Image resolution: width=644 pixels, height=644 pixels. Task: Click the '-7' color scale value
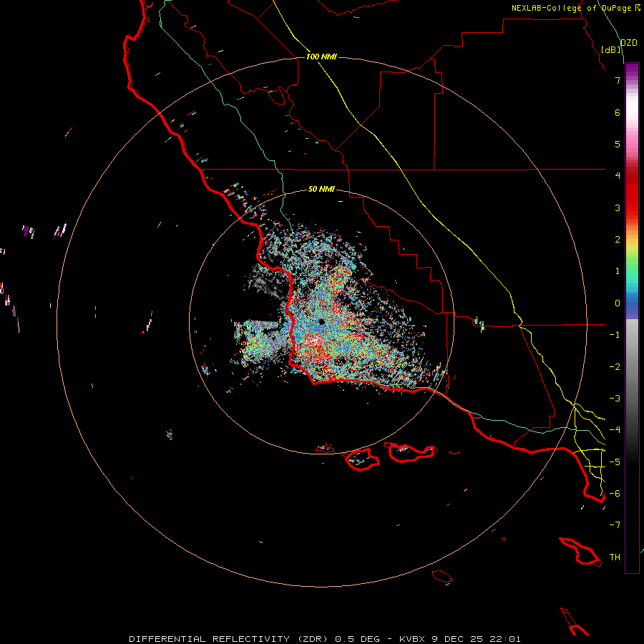615,525
